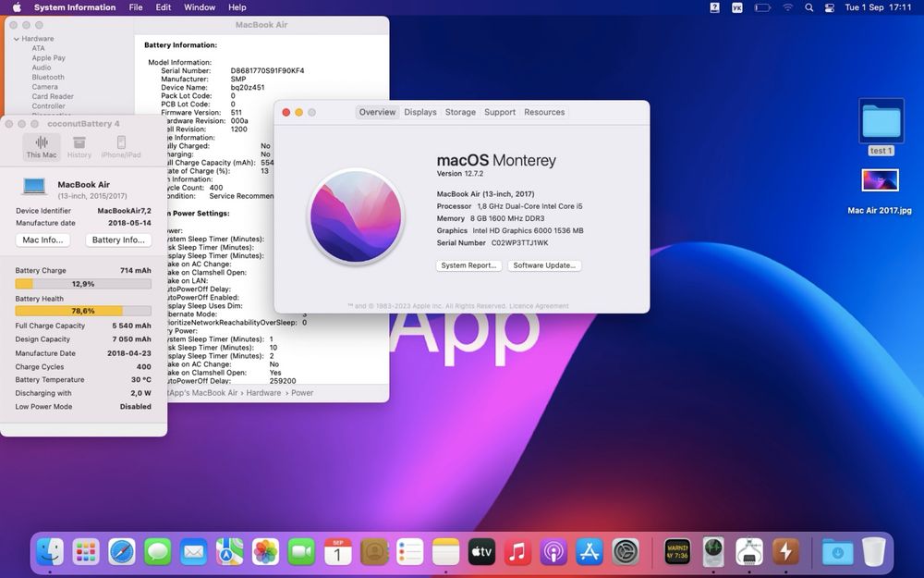Click the System Report... button
This screenshot has width=924, height=578.
click(469, 265)
